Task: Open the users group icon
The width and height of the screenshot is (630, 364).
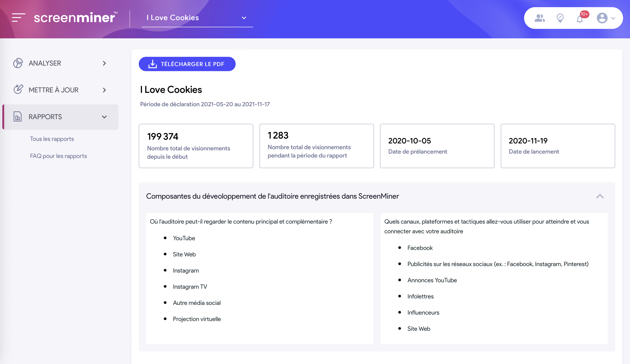Action: tap(540, 18)
